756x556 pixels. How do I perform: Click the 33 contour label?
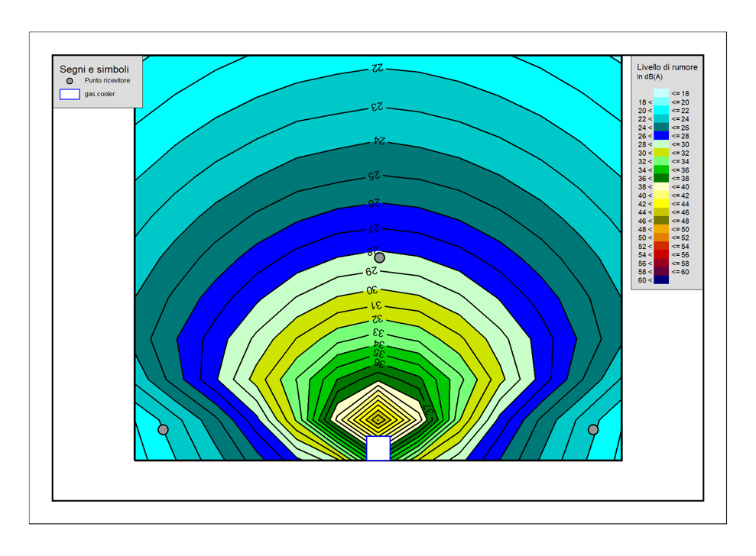378,333
